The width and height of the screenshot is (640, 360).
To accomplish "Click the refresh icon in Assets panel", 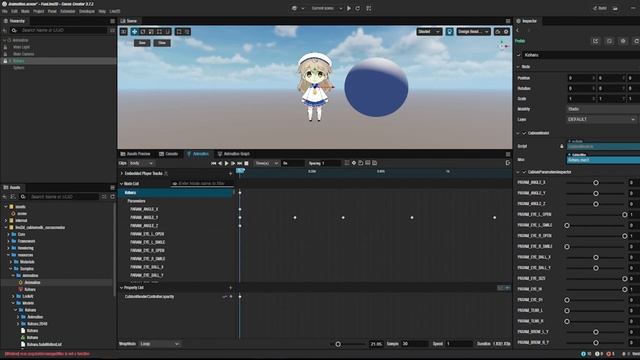I will [113, 197].
